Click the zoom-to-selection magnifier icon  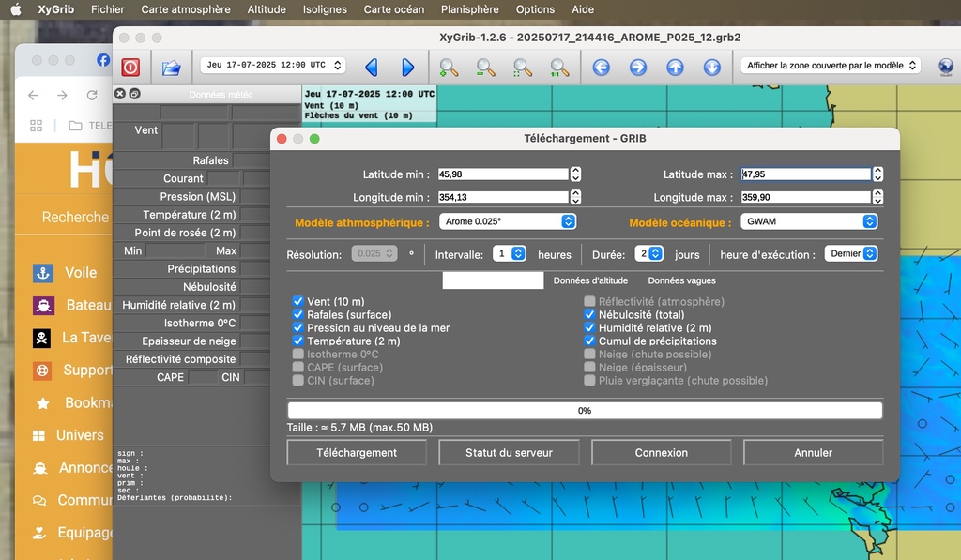click(522, 68)
